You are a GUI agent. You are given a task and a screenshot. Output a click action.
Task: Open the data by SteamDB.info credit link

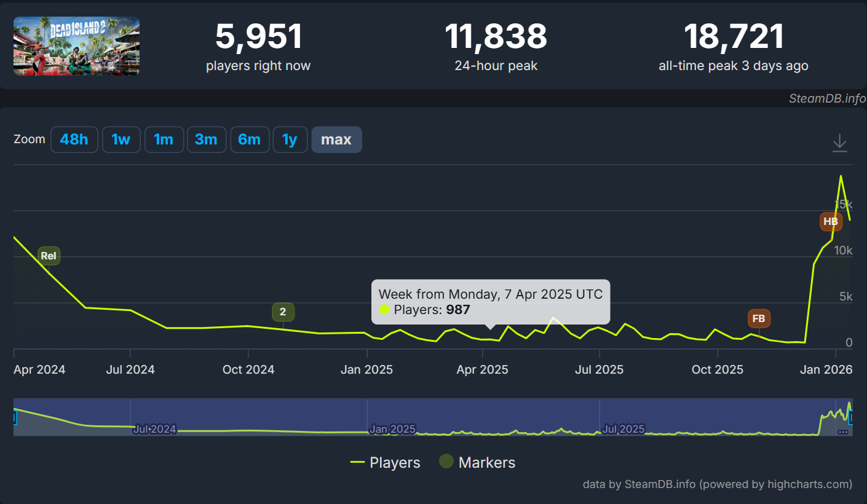pos(717,484)
